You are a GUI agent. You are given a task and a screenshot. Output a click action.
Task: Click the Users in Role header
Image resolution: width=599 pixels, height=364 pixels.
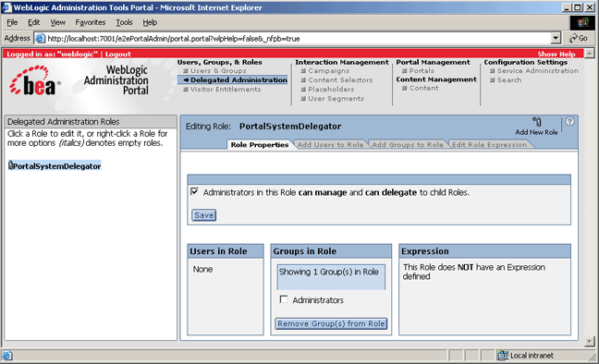[226, 251]
